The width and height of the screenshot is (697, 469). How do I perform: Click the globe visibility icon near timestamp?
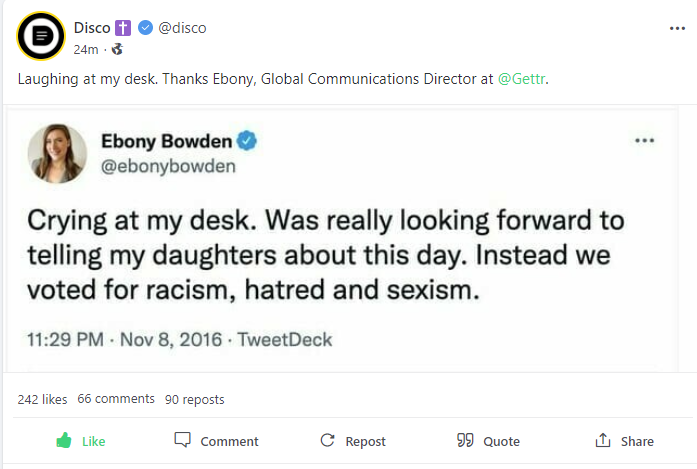click(117, 48)
